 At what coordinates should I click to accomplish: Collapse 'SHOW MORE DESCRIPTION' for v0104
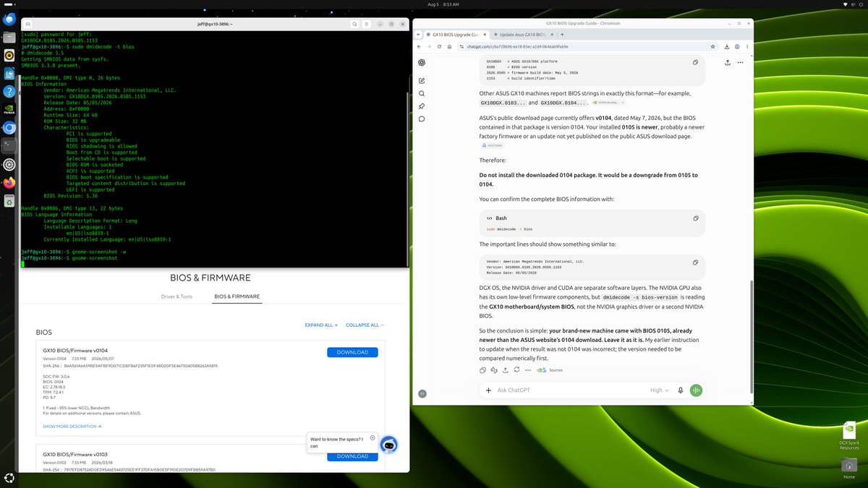(x=72, y=427)
